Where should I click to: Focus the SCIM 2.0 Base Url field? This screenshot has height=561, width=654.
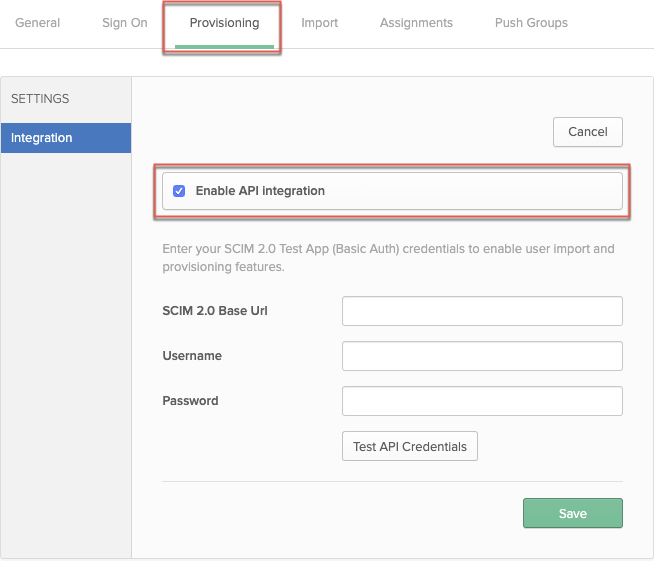pos(482,311)
